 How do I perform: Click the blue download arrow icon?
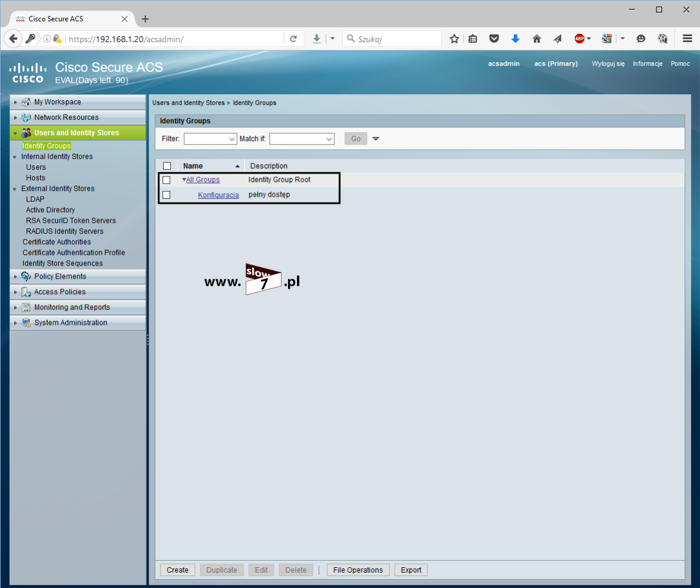coord(515,39)
